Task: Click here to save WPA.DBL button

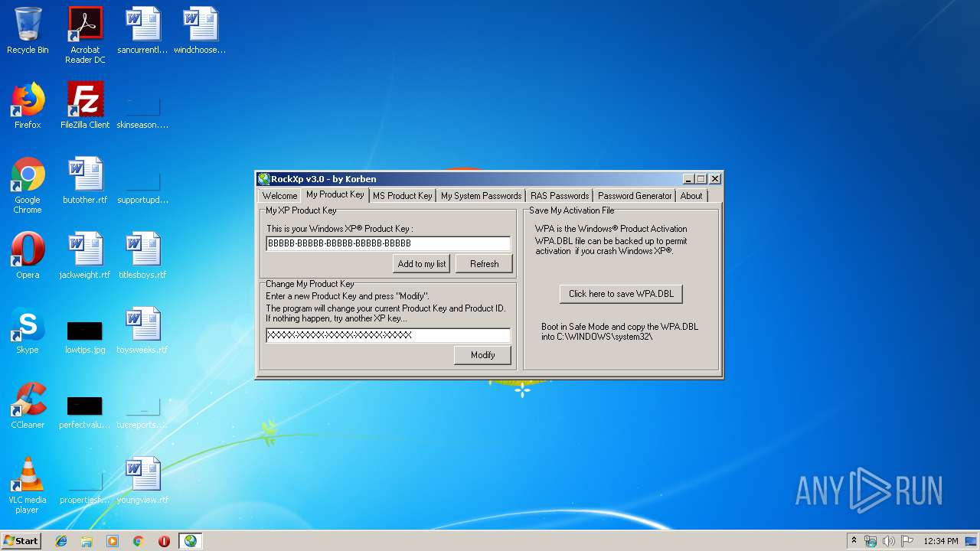Action: pyautogui.click(x=621, y=293)
